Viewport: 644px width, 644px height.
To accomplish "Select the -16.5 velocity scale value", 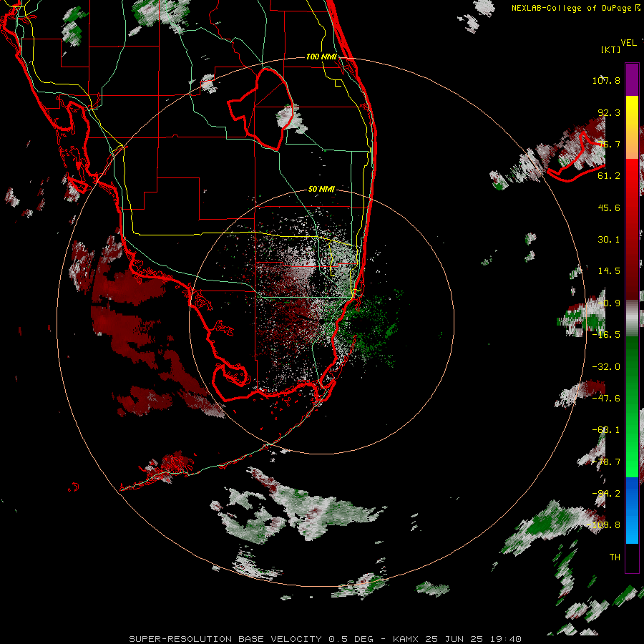I will 606,335.
